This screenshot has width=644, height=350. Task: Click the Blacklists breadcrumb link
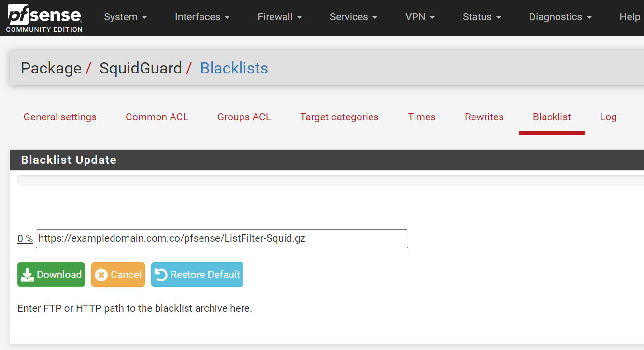click(234, 68)
